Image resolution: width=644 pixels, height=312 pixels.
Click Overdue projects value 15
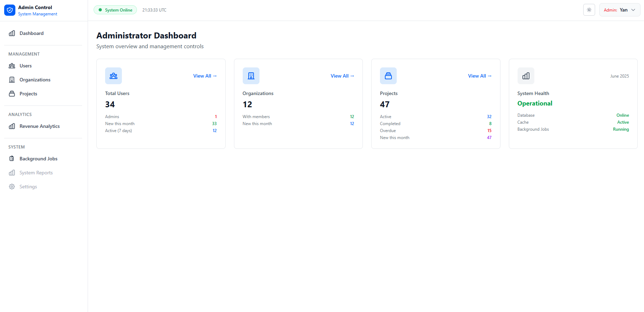click(x=489, y=131)
